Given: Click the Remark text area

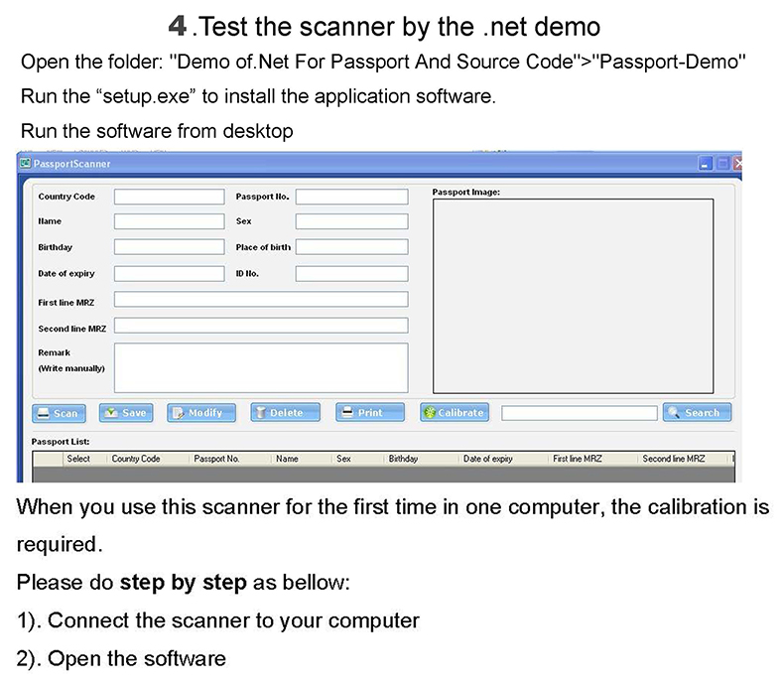Looking at the screenshot, I should coord(261,367).
